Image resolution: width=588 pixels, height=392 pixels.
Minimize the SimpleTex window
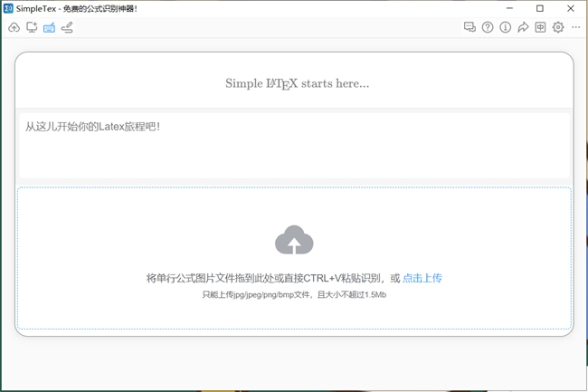[x=509, y=8]
